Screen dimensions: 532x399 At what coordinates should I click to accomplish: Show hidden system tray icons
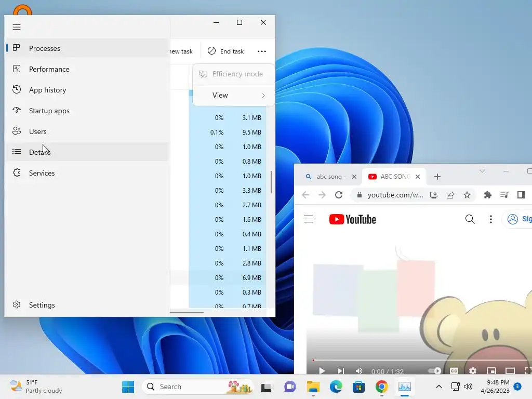pyautogui.click(x=438, y=387)
